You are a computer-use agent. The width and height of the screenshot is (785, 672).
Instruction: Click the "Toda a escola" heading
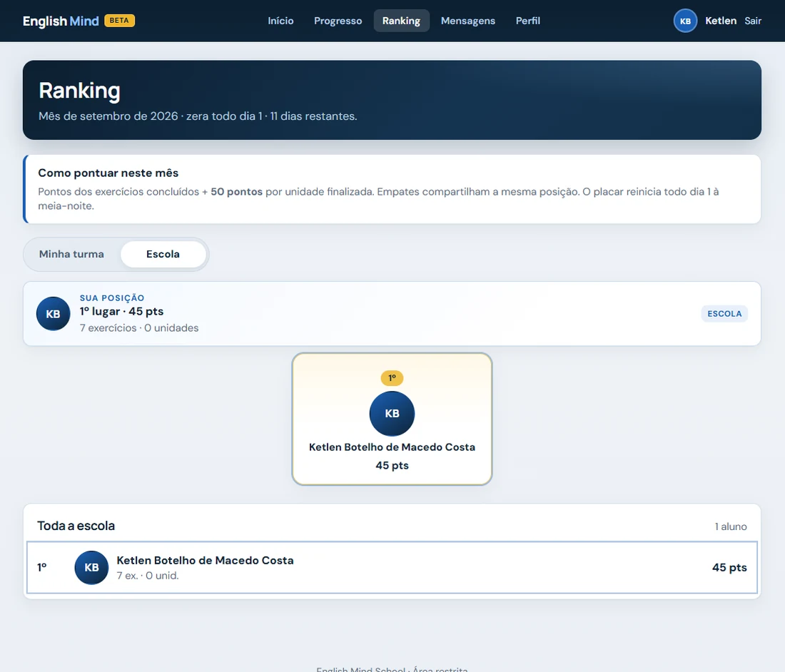[x=76, y=526]
